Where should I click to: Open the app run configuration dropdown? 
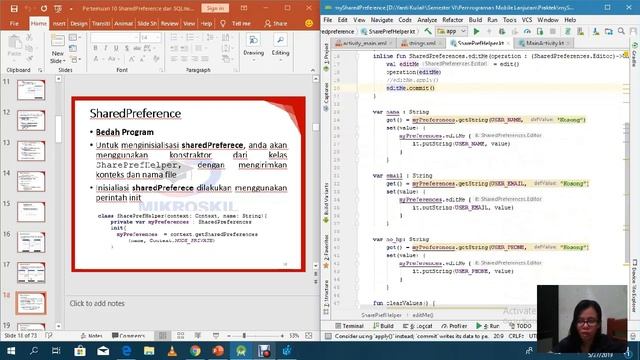tap(451, 31)
